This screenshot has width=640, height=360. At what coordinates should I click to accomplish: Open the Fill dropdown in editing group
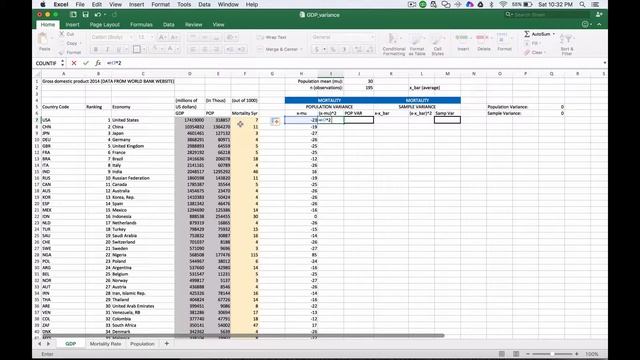coord(532,43)
